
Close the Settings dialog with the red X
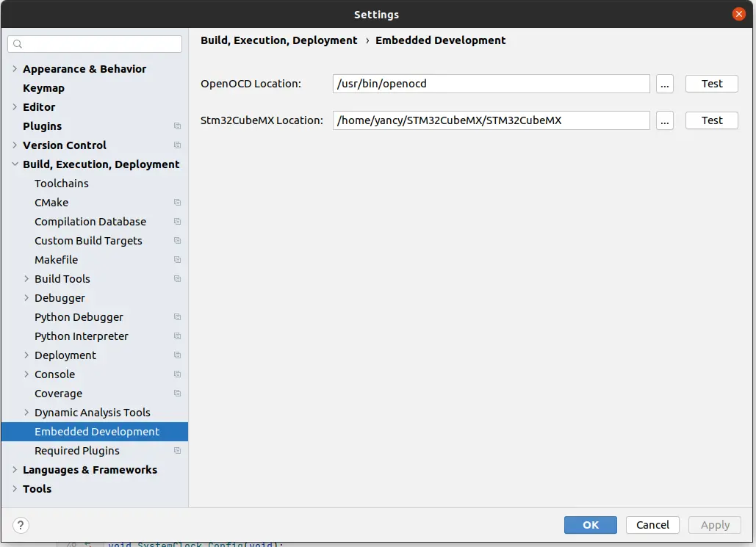pyautogui.click(x=738, y=14)
